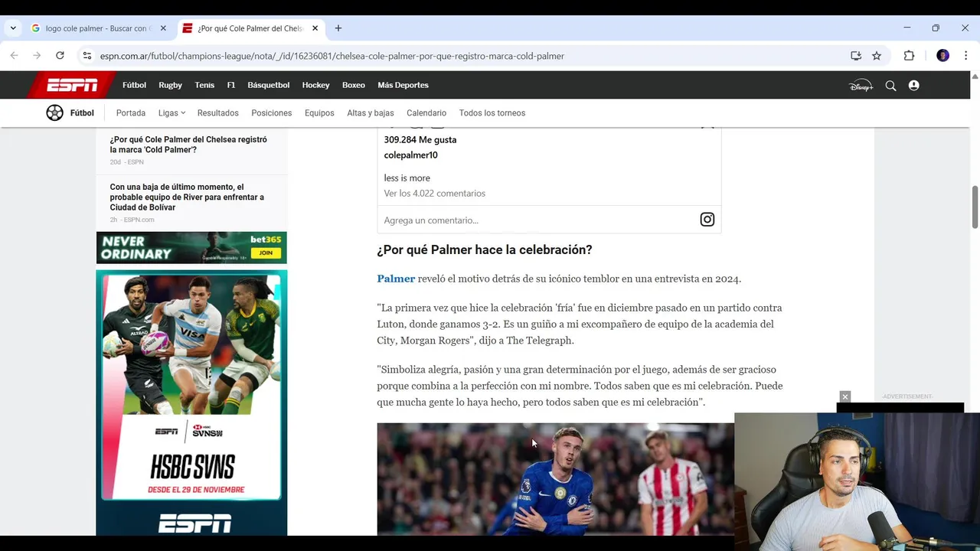Open a new browser tab with plus

tap(338, 28)
